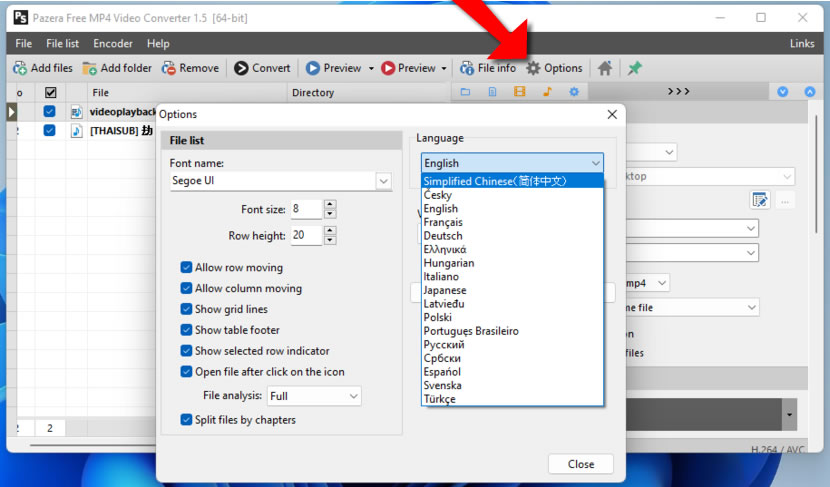This screenshot has width=830, height=487.
Task: Click the >>> expand panel arrows
Action: point(679,92)
